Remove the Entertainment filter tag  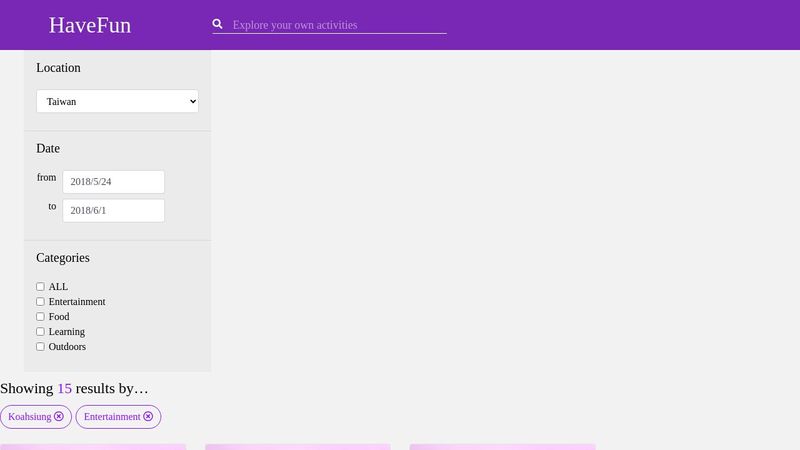[x=148, y=416]
